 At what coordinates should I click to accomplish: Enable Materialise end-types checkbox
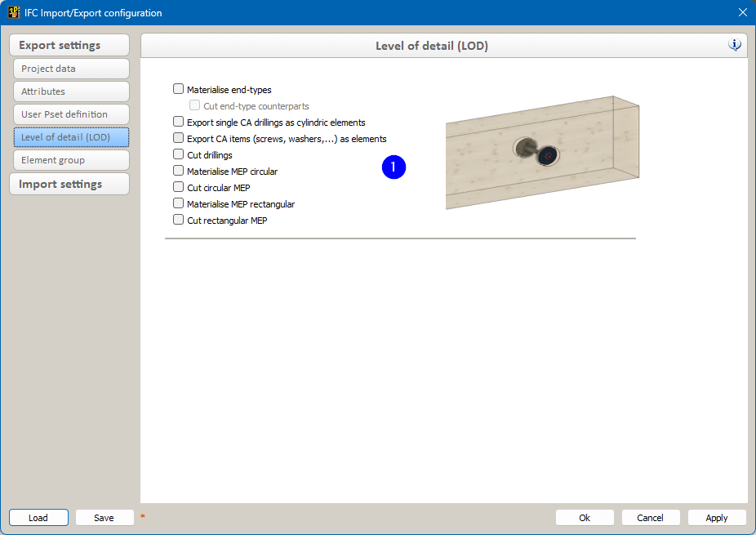coord(179,89)
